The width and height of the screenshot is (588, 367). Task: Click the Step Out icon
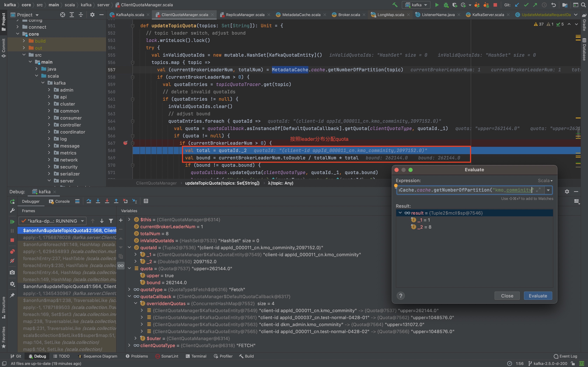(116, 201)
